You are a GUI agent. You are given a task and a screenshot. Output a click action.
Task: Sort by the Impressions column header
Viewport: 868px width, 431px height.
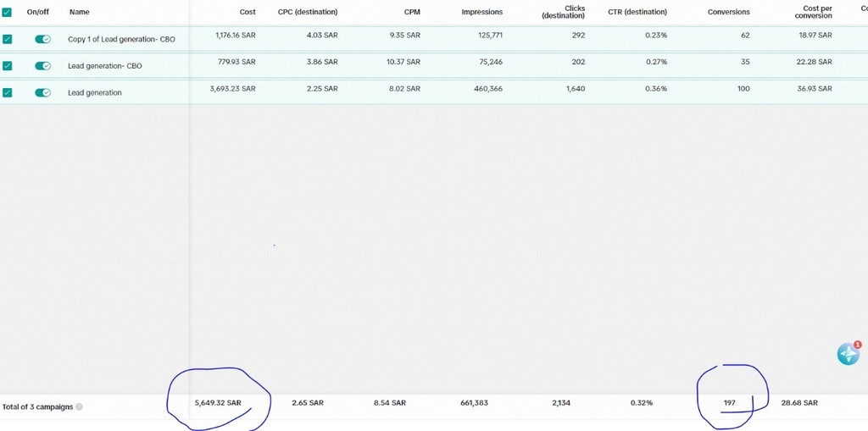(482, 12)
